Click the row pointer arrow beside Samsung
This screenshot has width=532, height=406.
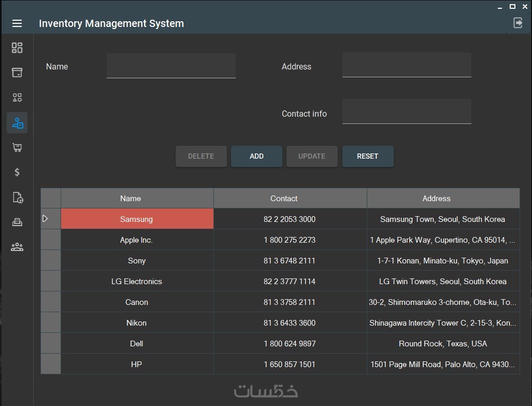point(45,218)
